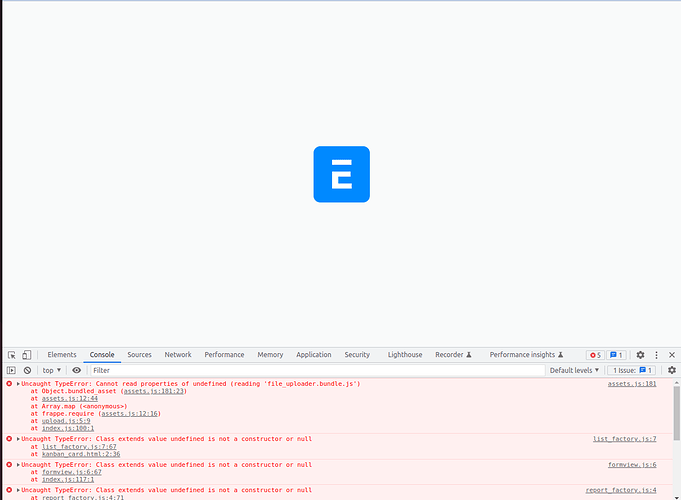The height and width of the screenshot is (500, 681).
Task: Click the 1 Issue button
Action: pos(632,371)
